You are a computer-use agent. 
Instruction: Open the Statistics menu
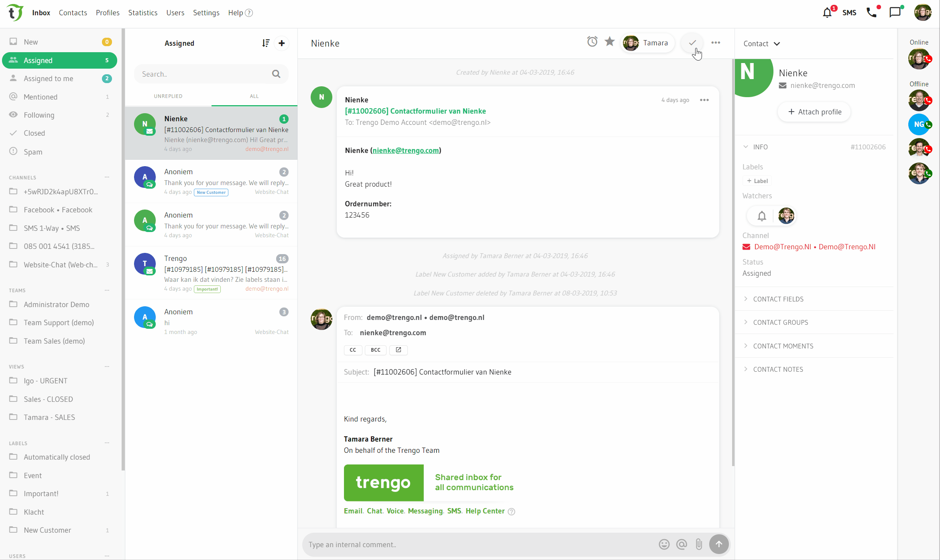click(143, 13)
